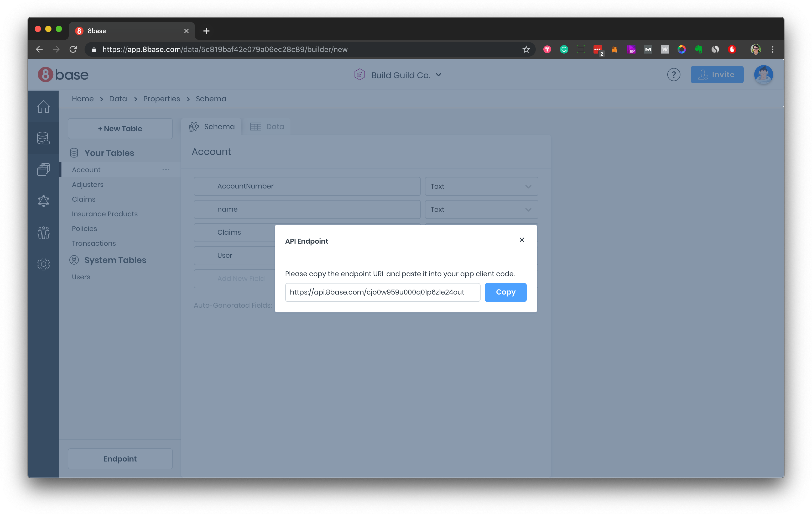Click the Copy button
This screenshot has width=812, height=514.
[x=505, y=292]
